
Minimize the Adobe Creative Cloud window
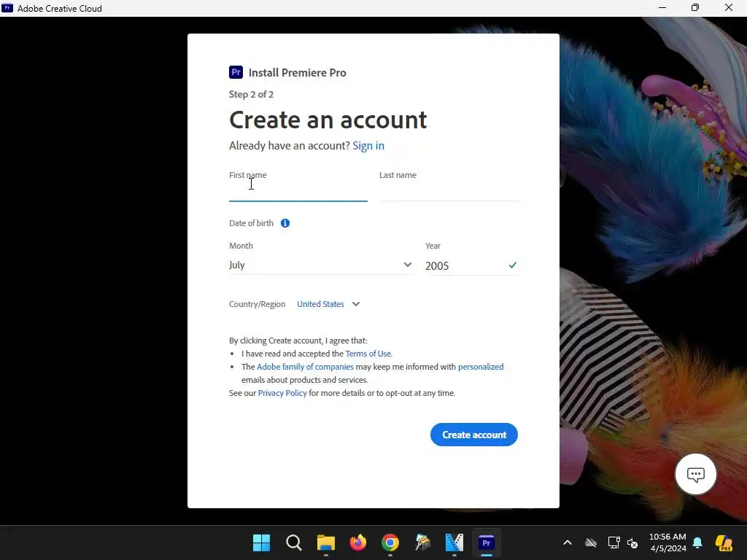662,7
